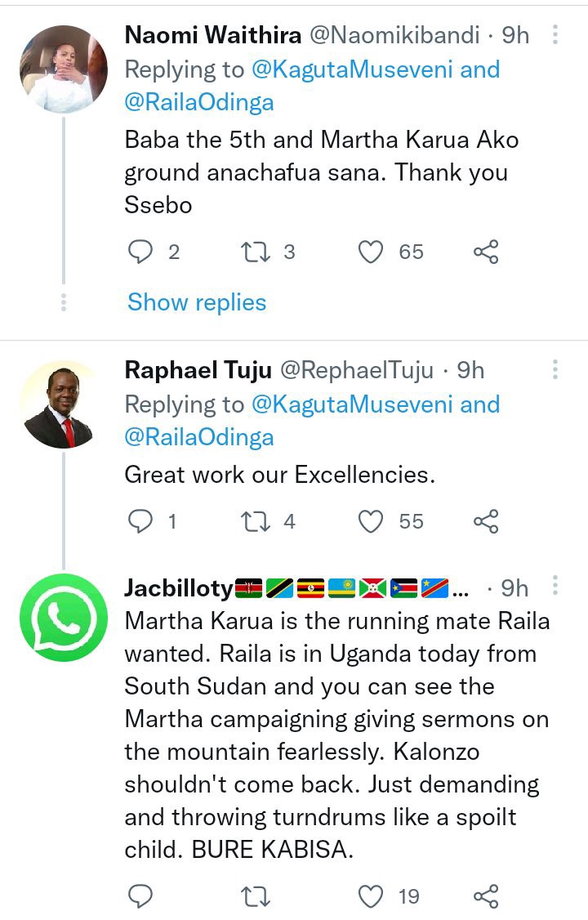The height and width of the screenshot is (920, 588).
Task: Like Jacbilloty's tweet with 19 likes
Action: 371,896
